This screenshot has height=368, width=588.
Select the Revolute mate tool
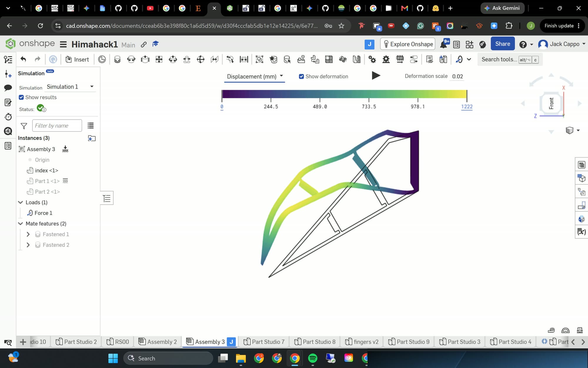pyautogui.click(x=131, y=59)
